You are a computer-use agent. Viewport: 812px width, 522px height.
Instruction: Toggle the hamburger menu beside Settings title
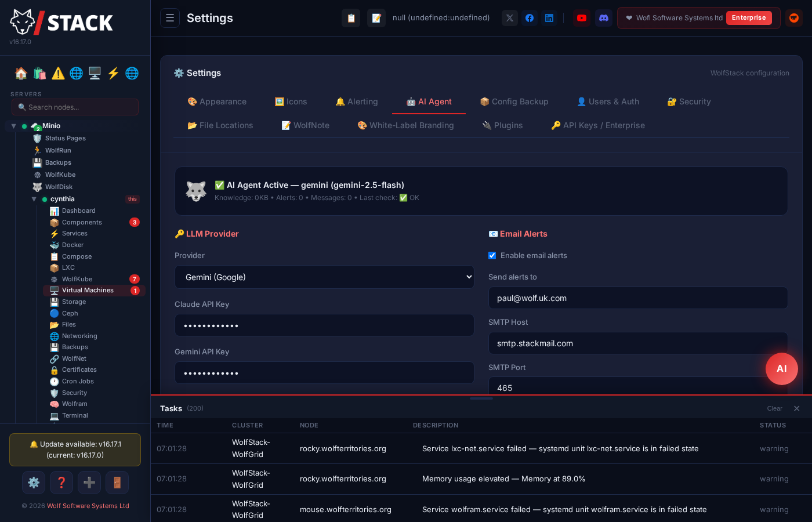click(x=170, y=18)
